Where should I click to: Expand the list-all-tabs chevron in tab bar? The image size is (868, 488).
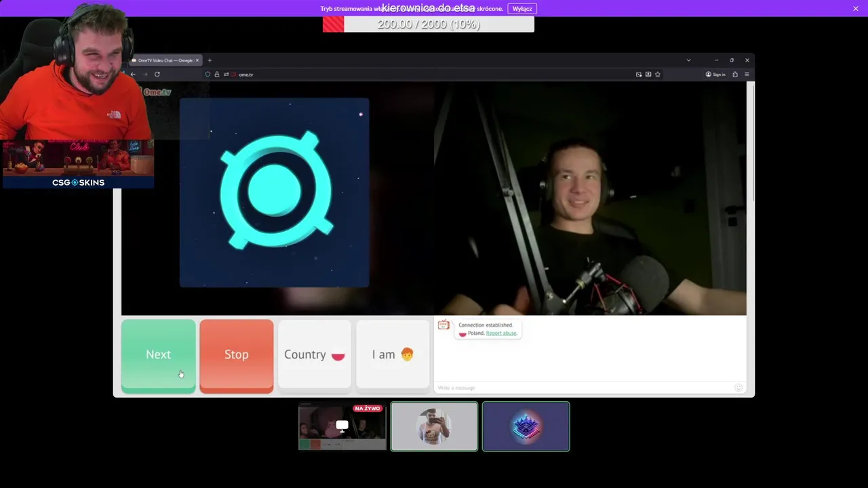click(688, 60)
